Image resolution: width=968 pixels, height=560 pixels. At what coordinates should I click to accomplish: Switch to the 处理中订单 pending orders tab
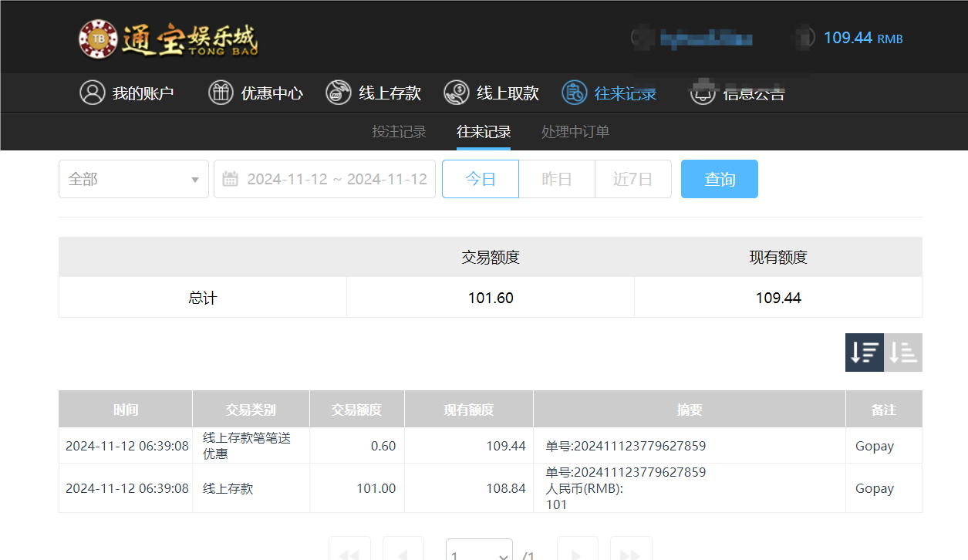pyautogui.click(x=574, y=131)
